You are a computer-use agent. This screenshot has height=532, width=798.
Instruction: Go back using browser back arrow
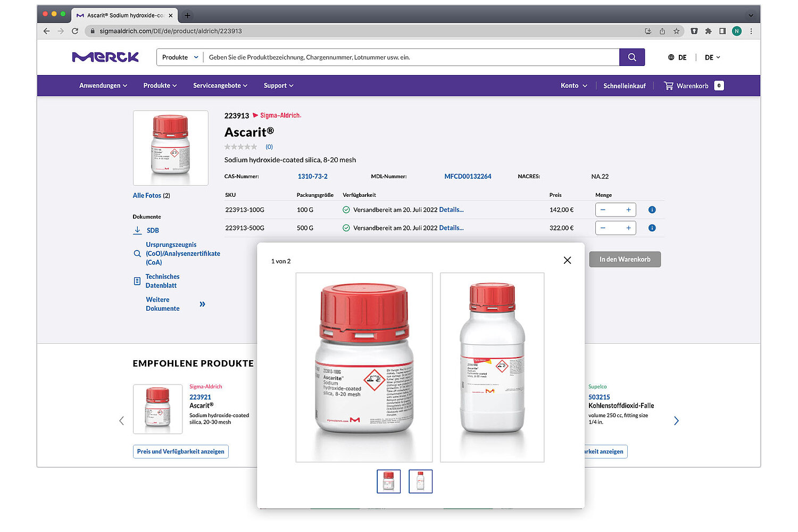click(x=47, y=31)
